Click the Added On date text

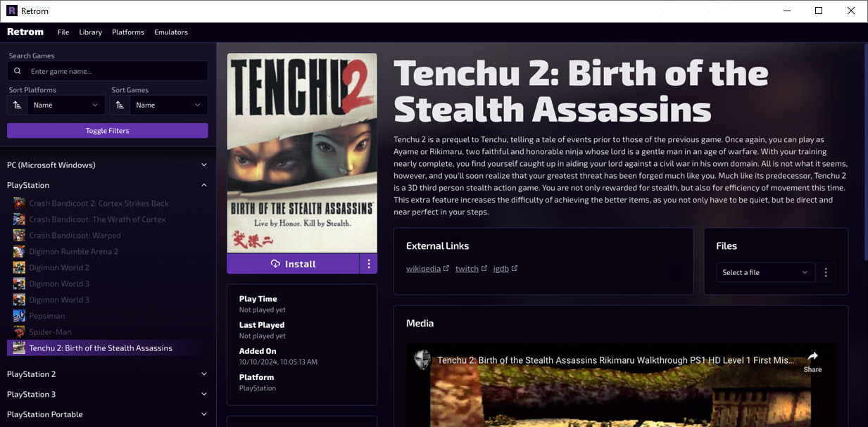click(x=278, y=362)
